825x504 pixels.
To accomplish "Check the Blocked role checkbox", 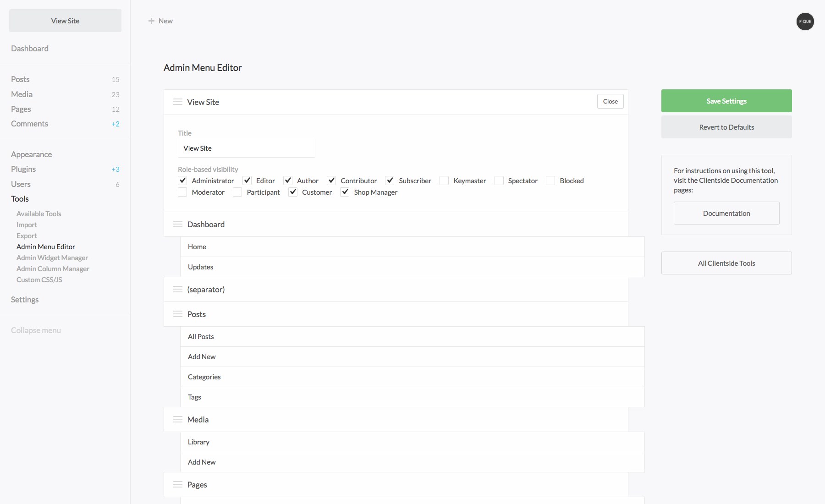I will (550, 181).
